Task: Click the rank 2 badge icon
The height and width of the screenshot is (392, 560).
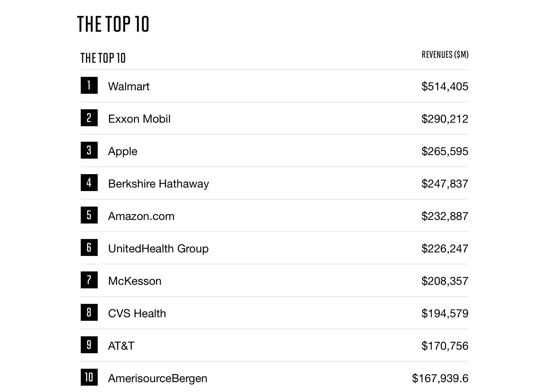Action: [x=89, y=118]
